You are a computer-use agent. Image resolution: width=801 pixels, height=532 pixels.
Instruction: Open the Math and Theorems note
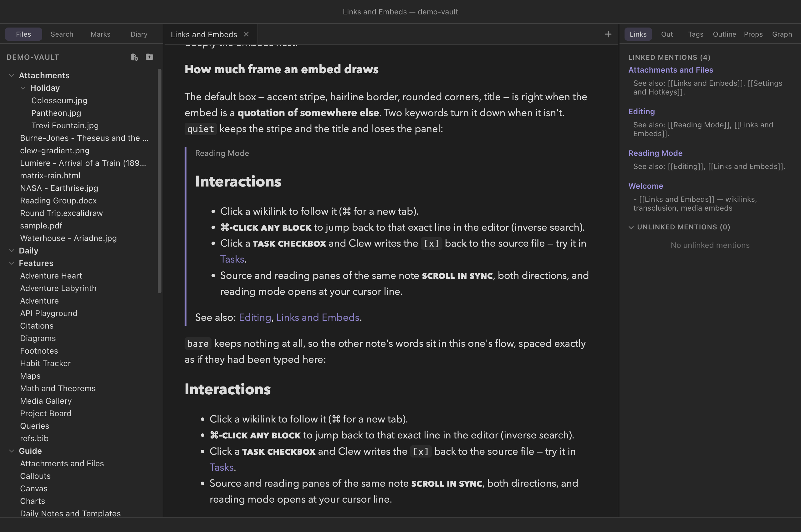58,389
